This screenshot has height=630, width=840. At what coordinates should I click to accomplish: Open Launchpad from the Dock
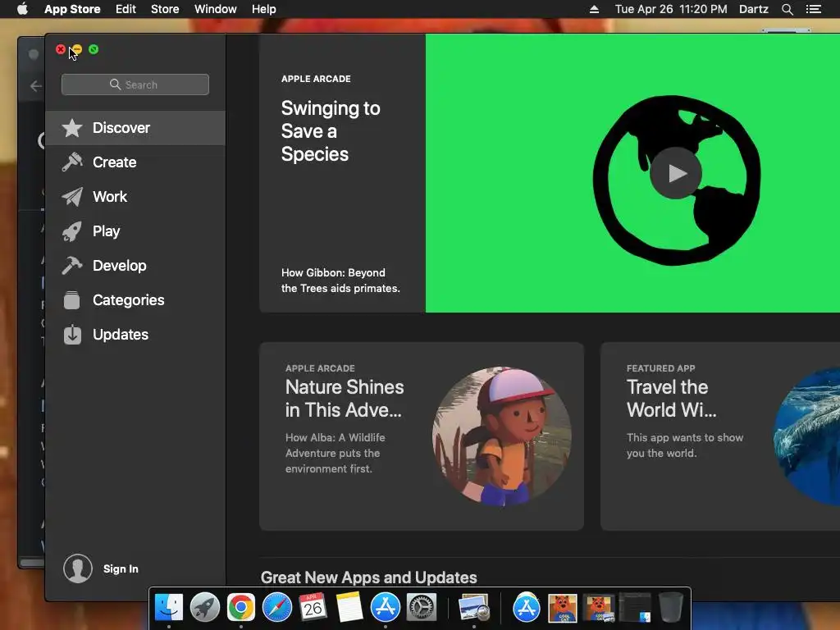point(204,608)
